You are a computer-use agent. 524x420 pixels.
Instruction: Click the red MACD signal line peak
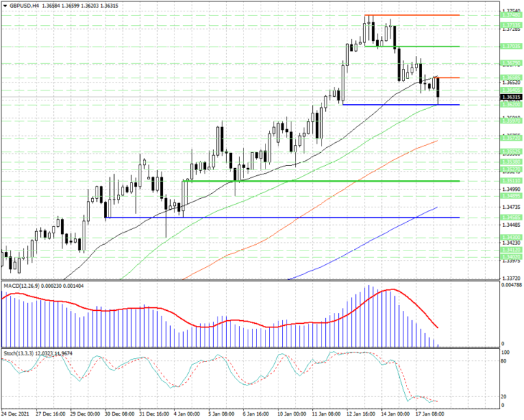pos(392,289)
